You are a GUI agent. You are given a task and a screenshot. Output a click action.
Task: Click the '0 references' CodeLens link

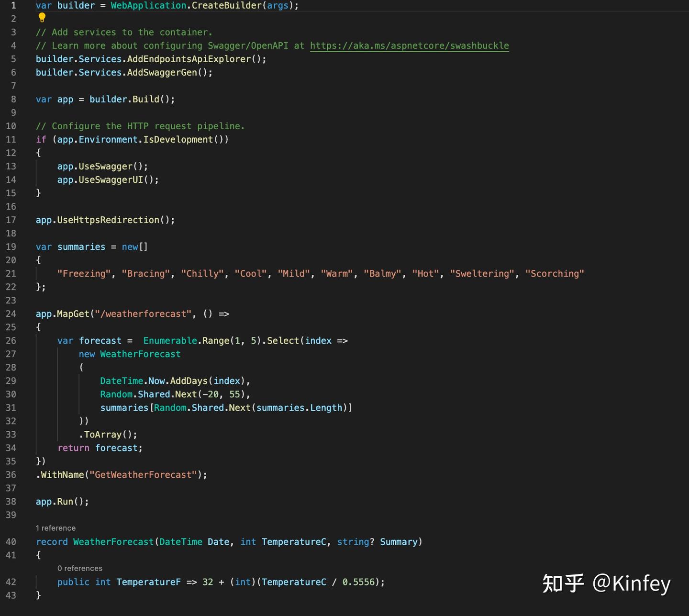pos(79,568)
